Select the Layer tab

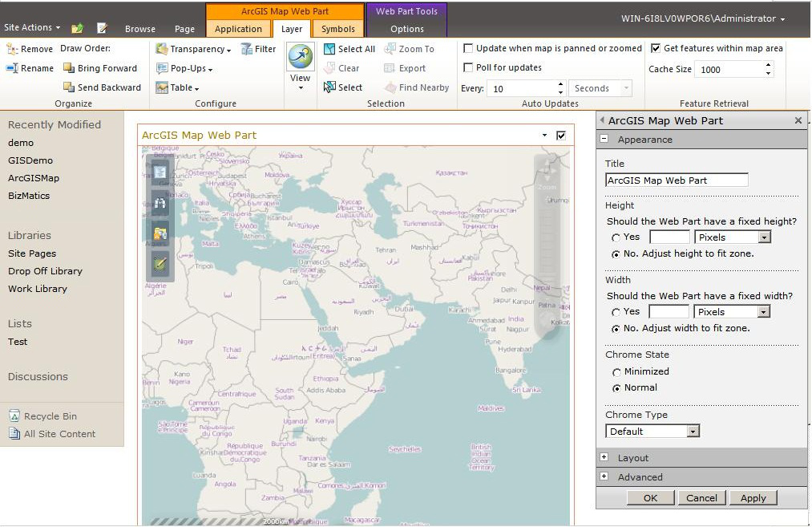click(x=292, y=29)
